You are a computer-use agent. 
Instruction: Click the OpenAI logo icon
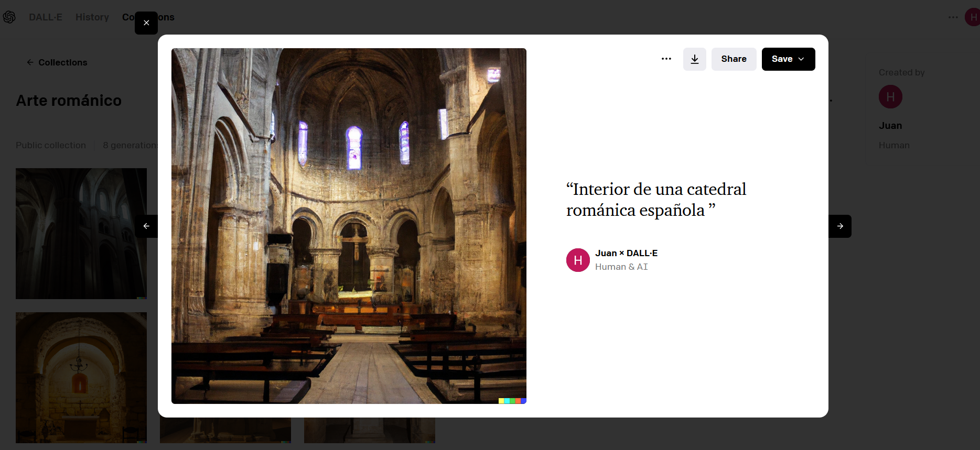9,17
